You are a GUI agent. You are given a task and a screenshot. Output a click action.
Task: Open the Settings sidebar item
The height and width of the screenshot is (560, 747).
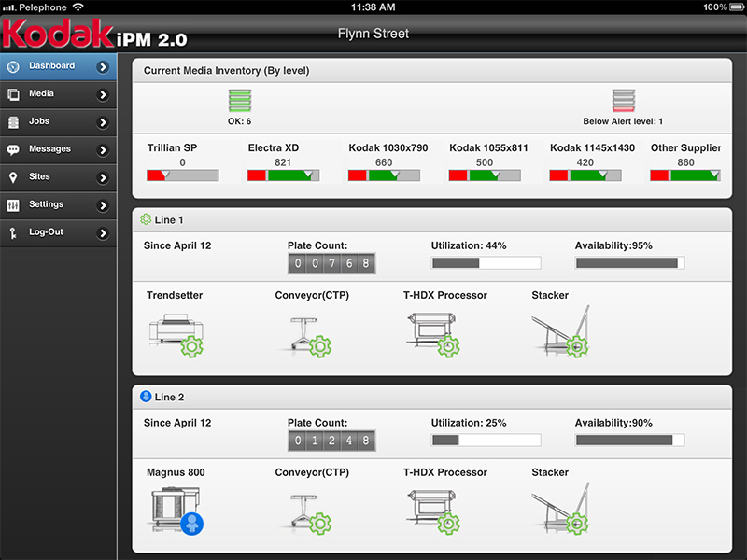click(58, 204)
